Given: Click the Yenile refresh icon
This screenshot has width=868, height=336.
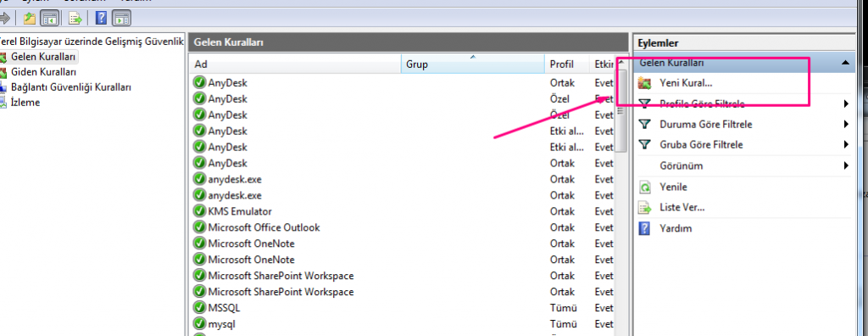Looking at the screenshot, I should 644,187.
